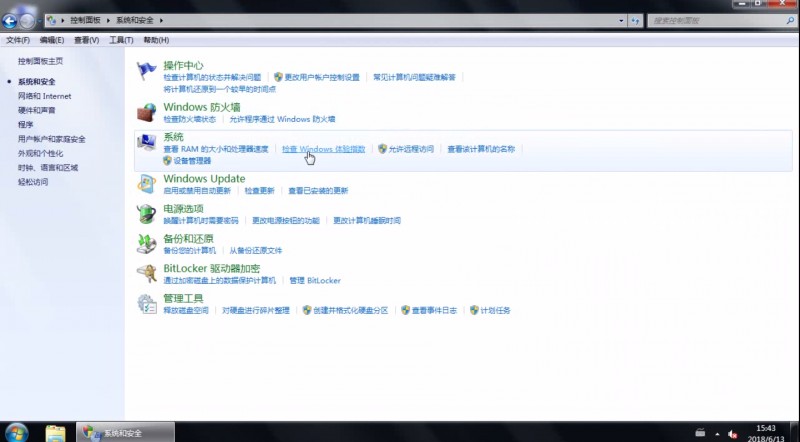Open the Windows Start orb
This screenshot has height=442, width=800.
pos(16,433)
